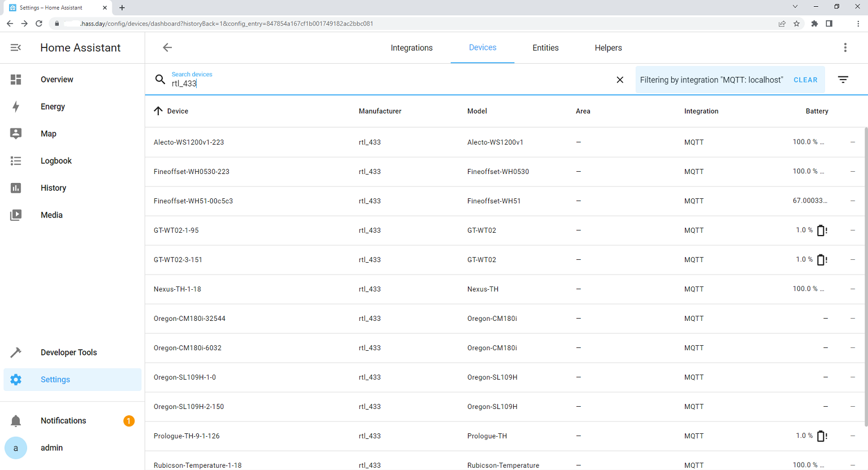Open the History panel
Image resolution: width=868 pixels, height=470 pixels.
tap(53, 188)
